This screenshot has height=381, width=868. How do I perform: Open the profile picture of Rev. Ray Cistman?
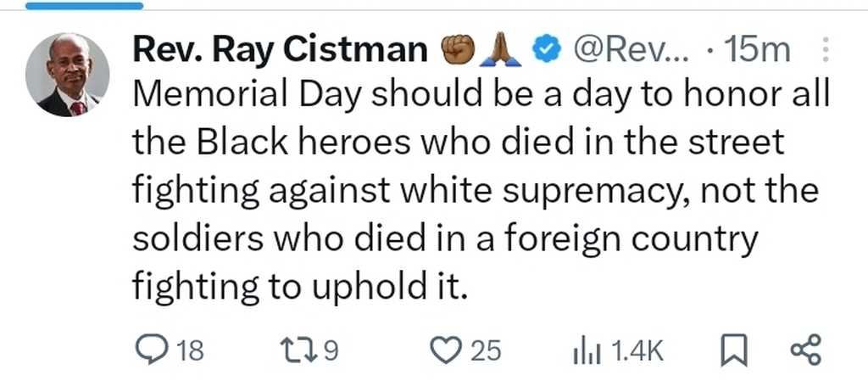tap(67, 75)
